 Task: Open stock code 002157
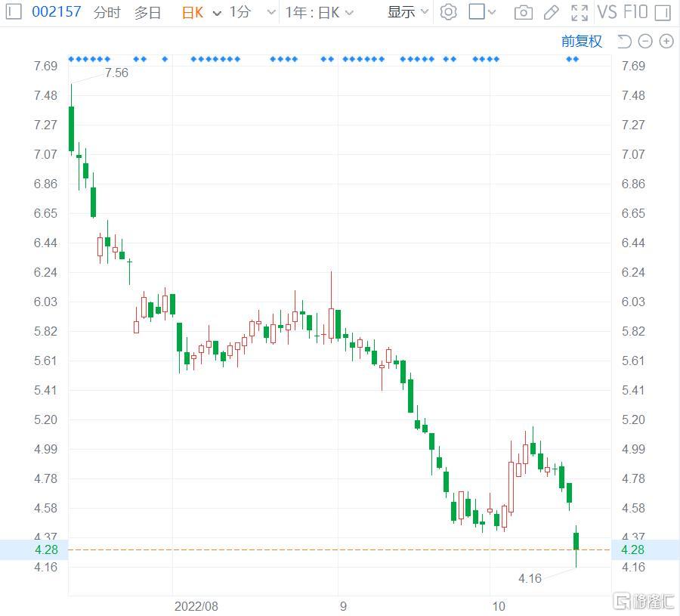point(57,11)
